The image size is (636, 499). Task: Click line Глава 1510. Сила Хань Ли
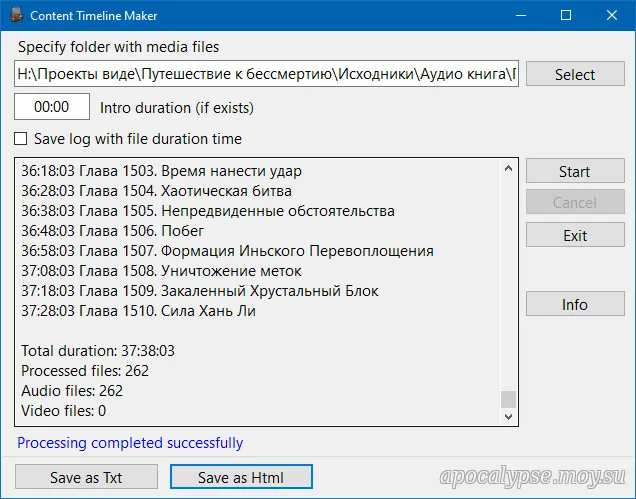point(139,311)
